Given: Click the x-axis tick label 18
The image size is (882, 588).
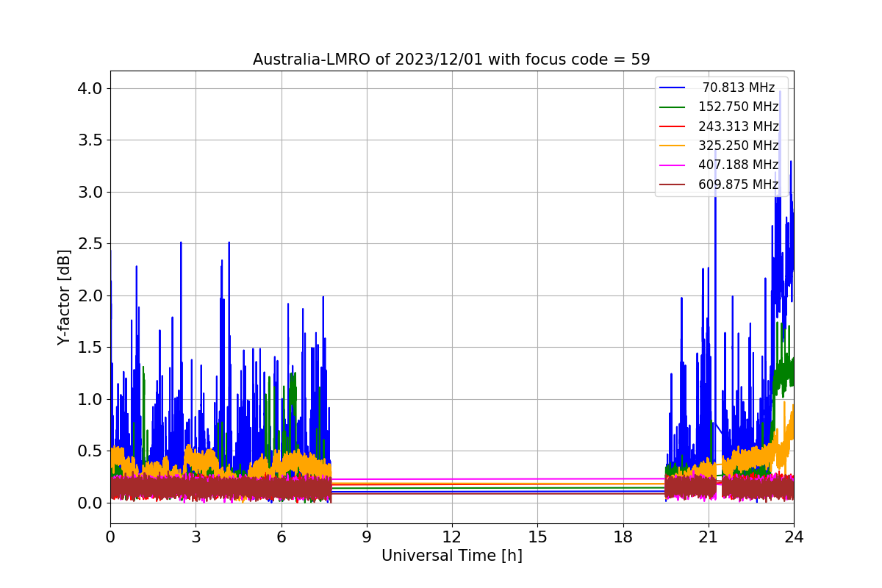Looking at the screenshot, I should pyautogui.click(x=623, y=537).
